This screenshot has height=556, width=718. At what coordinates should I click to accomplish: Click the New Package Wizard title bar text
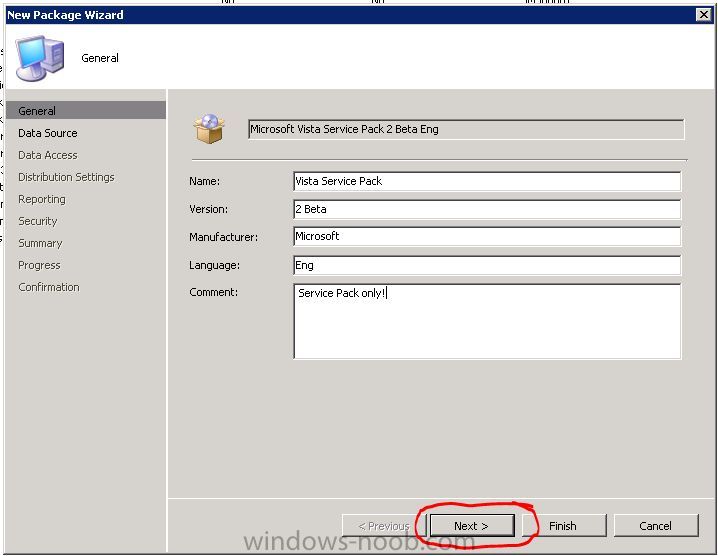[65, 15]
